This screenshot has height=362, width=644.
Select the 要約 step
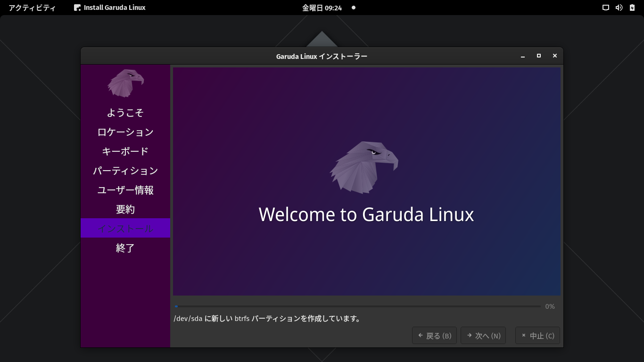pos(125,209)
